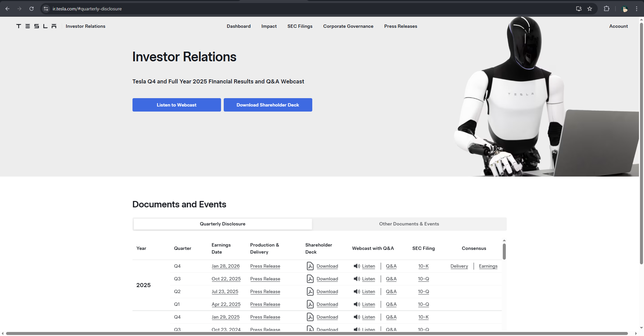
Task: Open the Press Release for Jan 28, 2026
Action: (265, 266)
